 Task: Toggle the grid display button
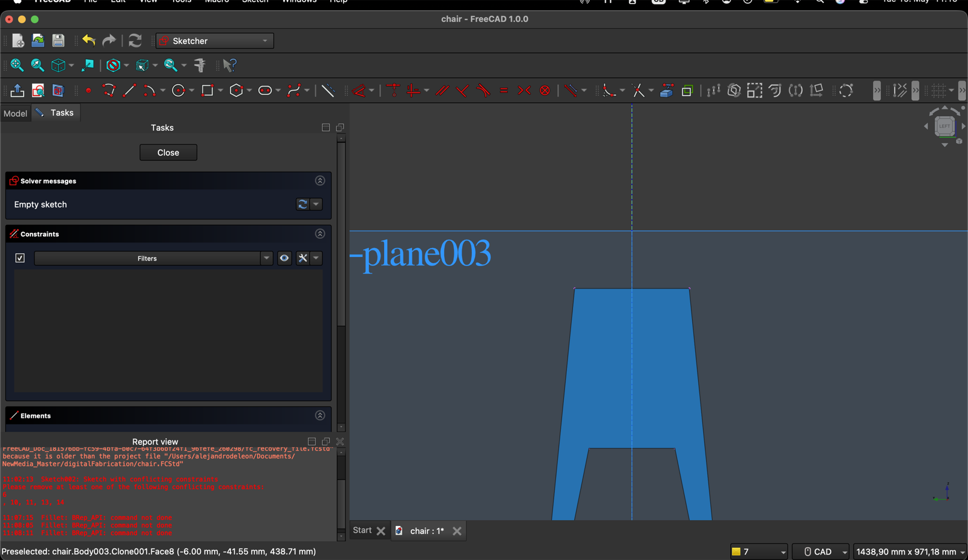(938, 91)
